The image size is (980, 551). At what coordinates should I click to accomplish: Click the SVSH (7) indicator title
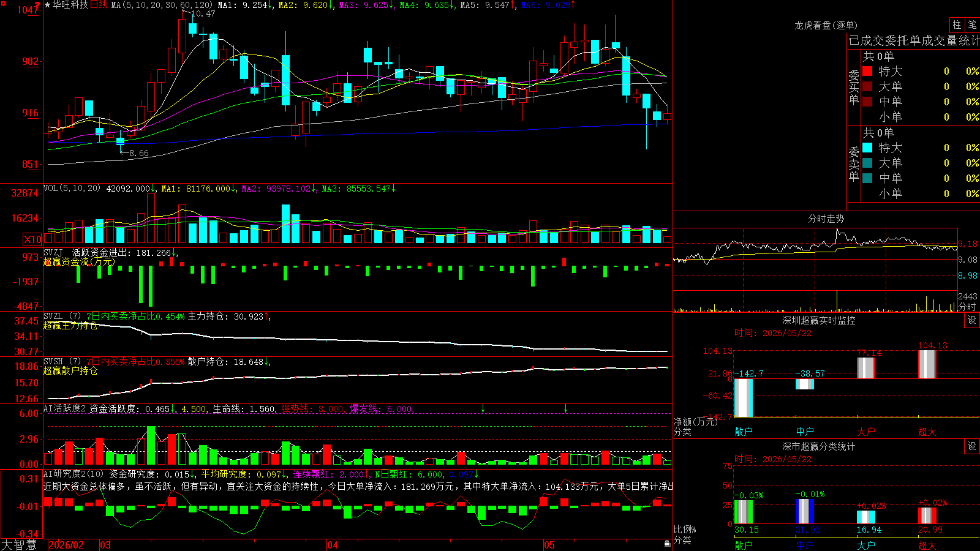point(62,362)
